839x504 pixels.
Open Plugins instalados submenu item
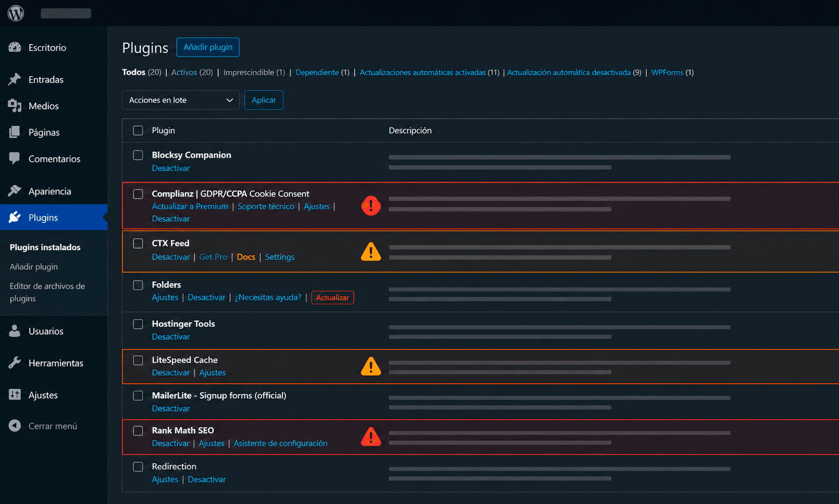45,247
